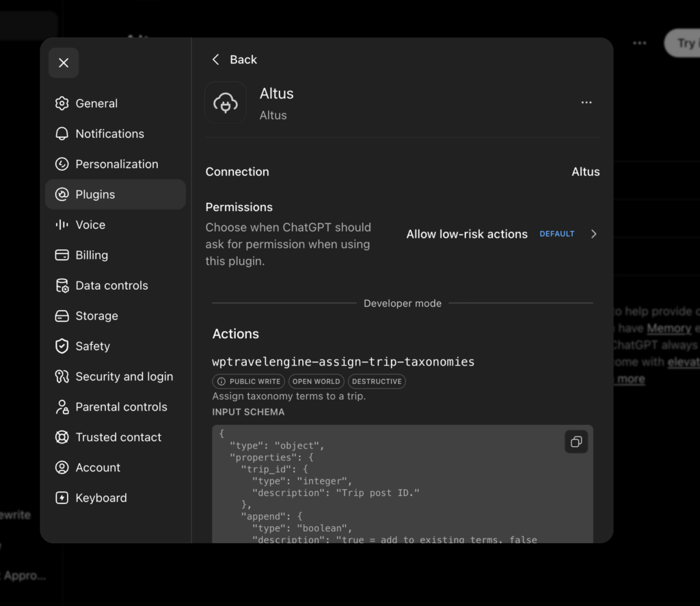Click the Altus plugin cloud icon

(x=226, y=102)
